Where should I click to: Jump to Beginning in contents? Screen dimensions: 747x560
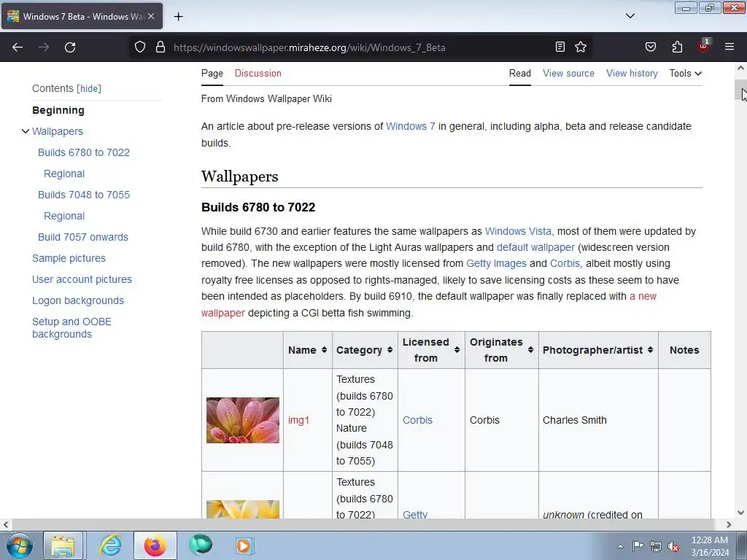click(58, 110)
